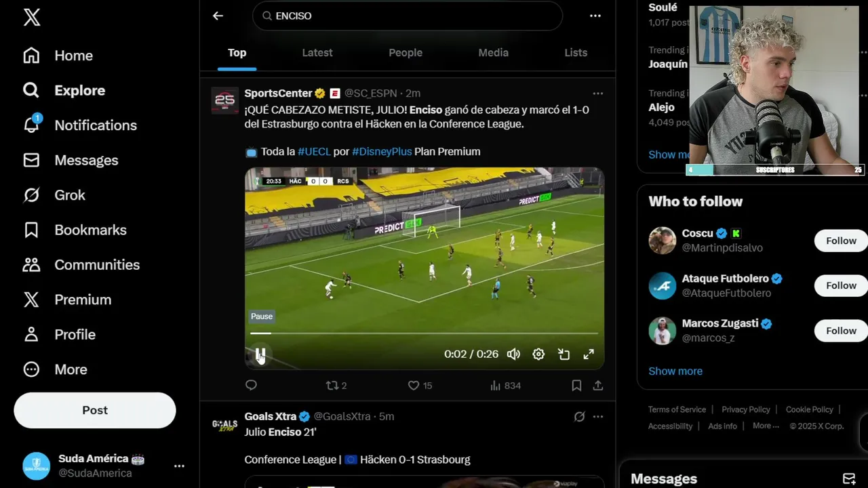Open more options on SportsCenter post

[x=597, y=94]
